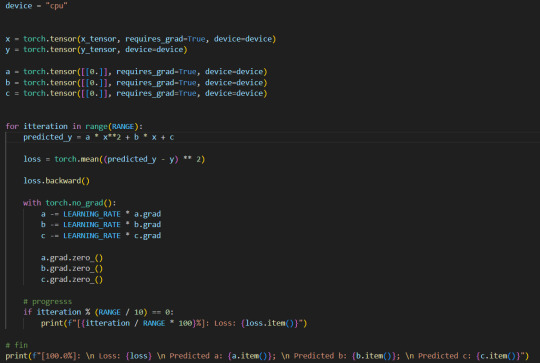Viewport: 540px width, 363px height.
Task: Click 'predicted_y' at assignment line start
Action: coord(48,137)
